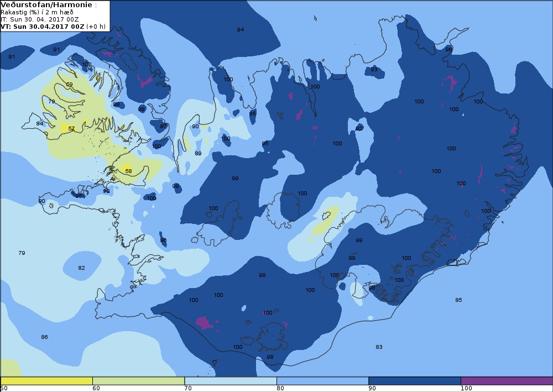The height and width of the screenshot is (392, 553).
Task: Click the legend scale label "80"
Action: [x=280, y=389]
